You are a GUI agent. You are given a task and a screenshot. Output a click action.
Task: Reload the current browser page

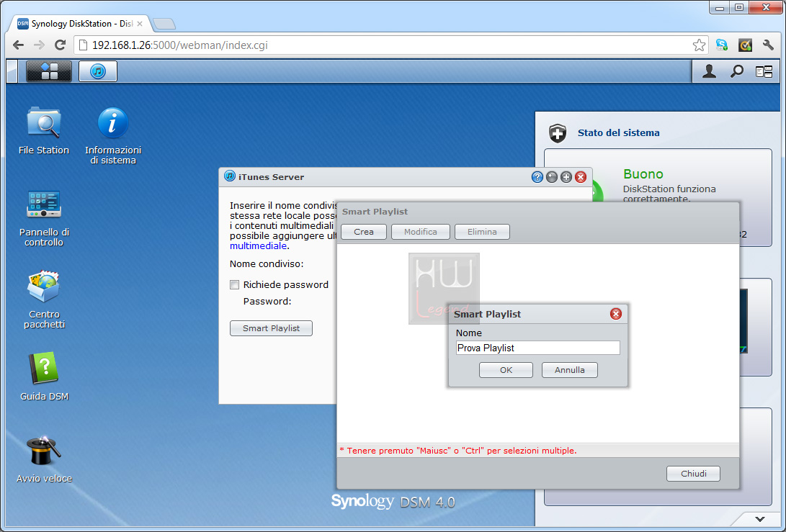(x=60, y=45)
